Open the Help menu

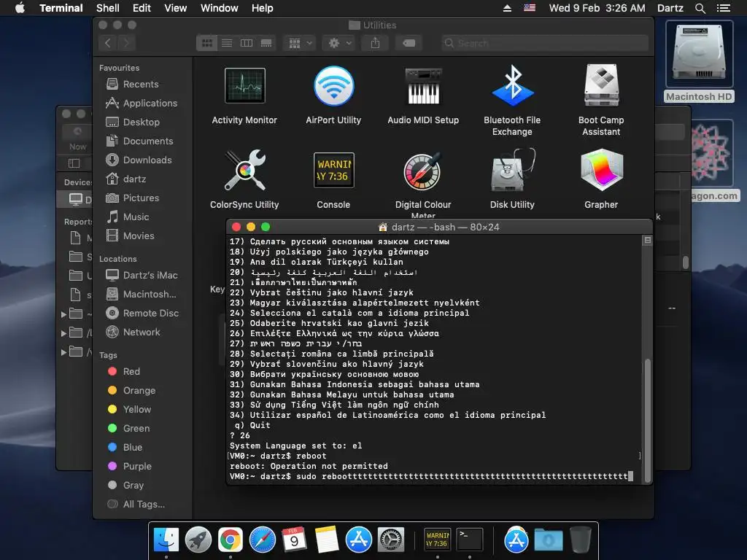262,8
